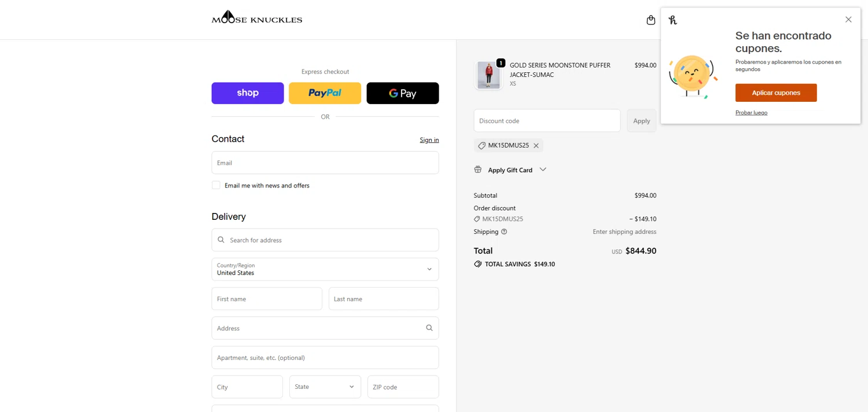The height and width of the screenshot is (412, 868).
Task: Click the puffer jacket product thumbnail
Action: pos(488,75)
